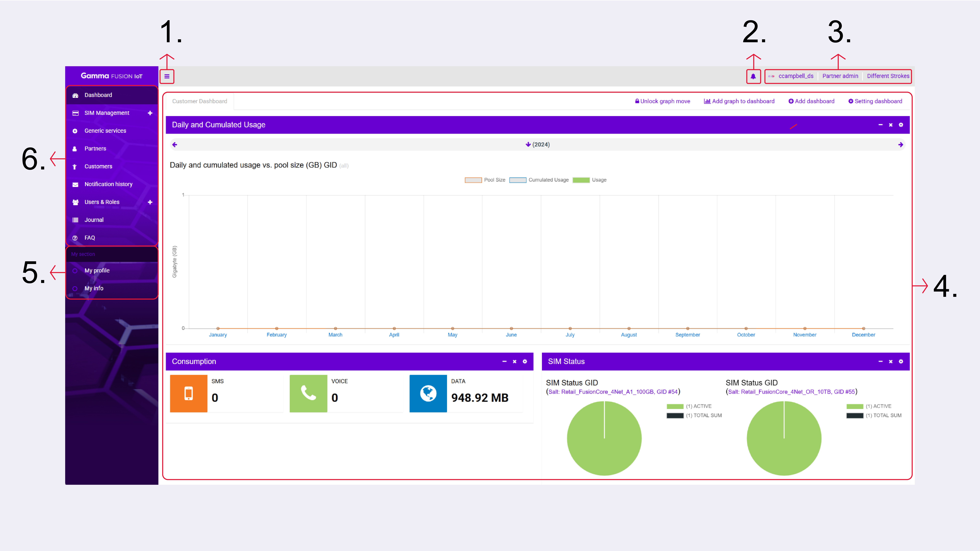Click the green VOICE handset tile
The width and height of the screenshot is (980, 551).
[x=309, y=394]
